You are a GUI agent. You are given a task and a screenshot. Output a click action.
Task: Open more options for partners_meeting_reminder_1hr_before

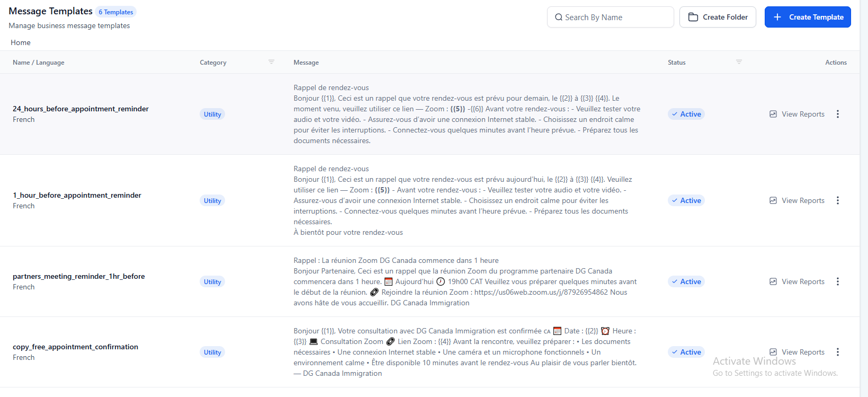tap(838, 281)
